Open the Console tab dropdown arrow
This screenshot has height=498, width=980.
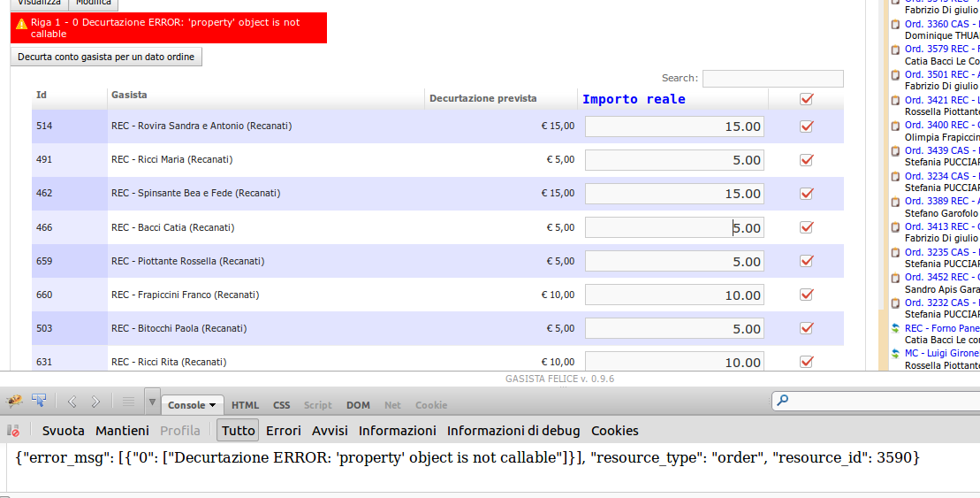(213, 405)
